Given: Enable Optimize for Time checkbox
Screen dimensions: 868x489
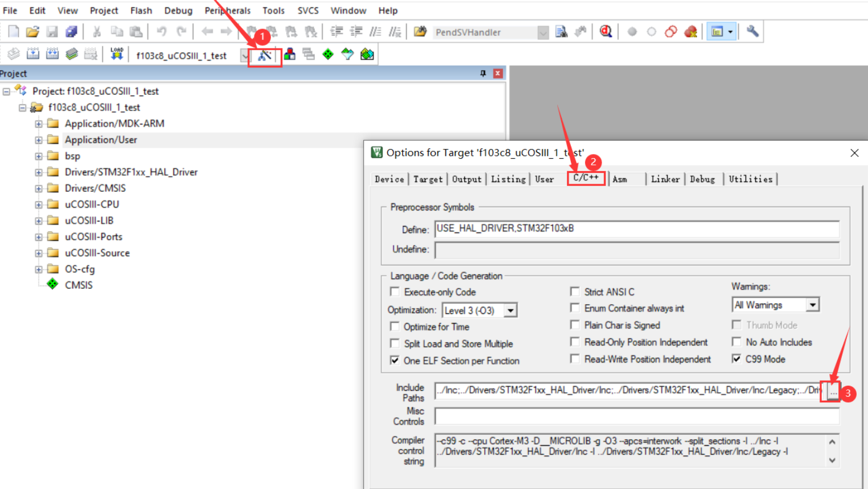Looking at the screenshot, I should (395, 326).
